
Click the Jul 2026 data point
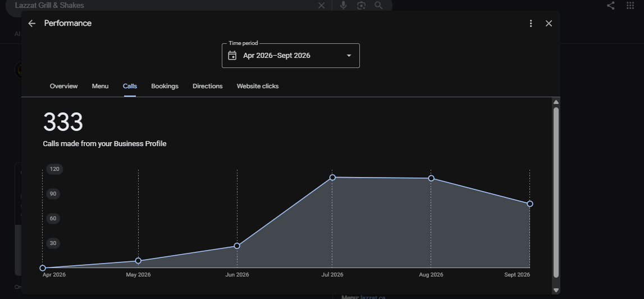point(332,177)
